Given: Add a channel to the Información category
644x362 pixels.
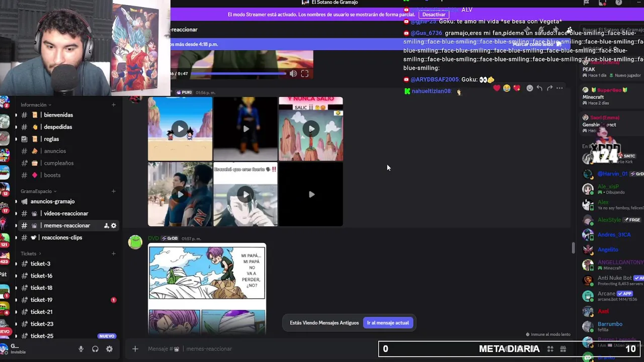Looking at the screenshot, I should (114, 105).
